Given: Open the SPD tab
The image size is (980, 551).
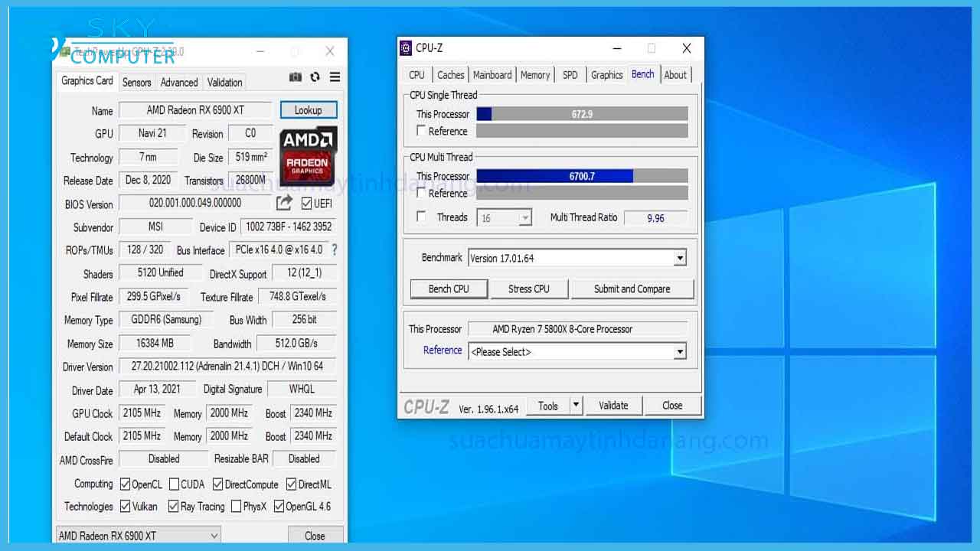Looking at the screenshot, I should click(x=570, y=75).
